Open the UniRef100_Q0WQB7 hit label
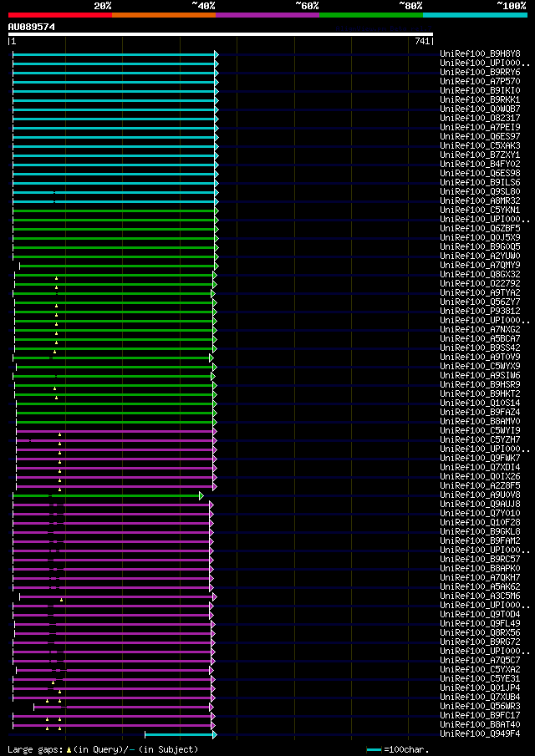Screen dimensions: 535x756 480,109
